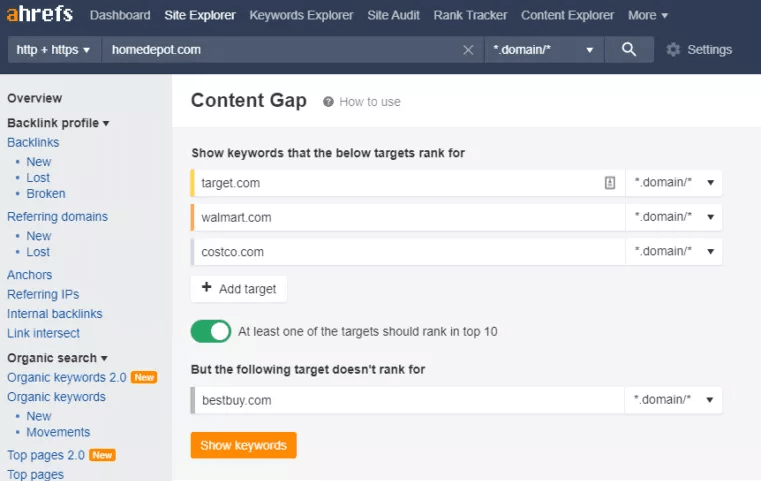Clear the homedepot.com search field
This screenshot has height=481, width=761.
pos(468,50)
